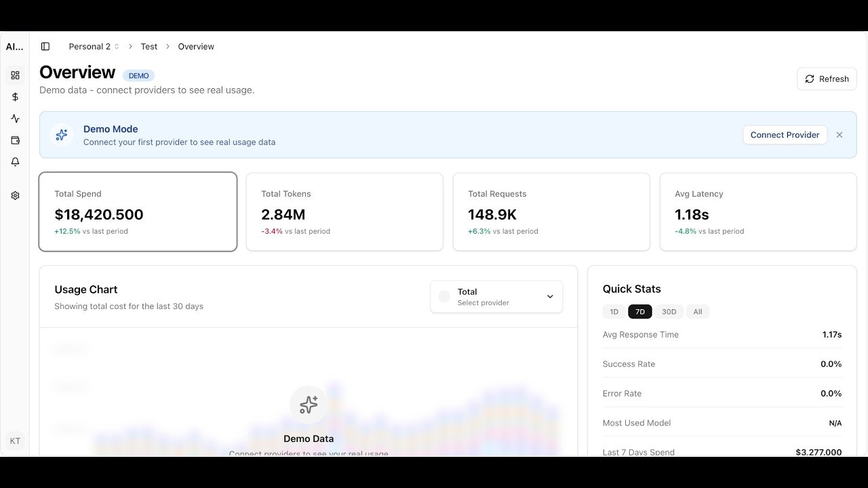This screenshot has height=488, width=868.
Task: Select the All time range filter
Action: click(697, 311)
